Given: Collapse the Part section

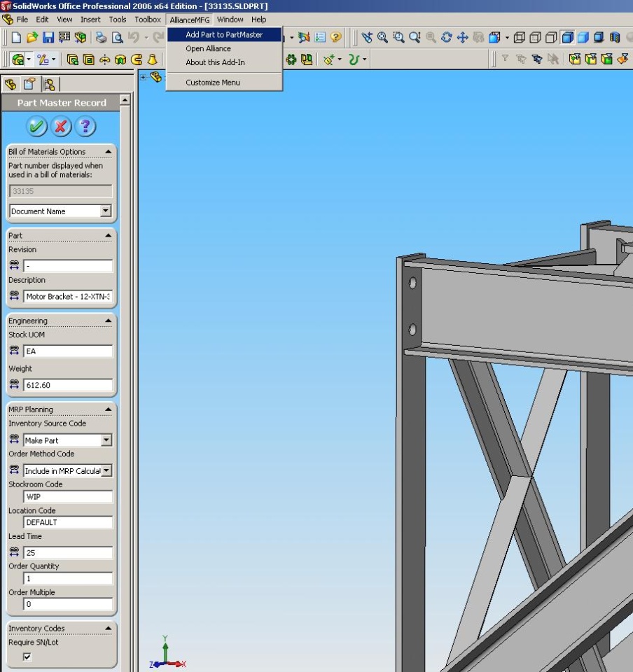Looking at the screenshot, I should pyautogui.click(x=108, y=235).
